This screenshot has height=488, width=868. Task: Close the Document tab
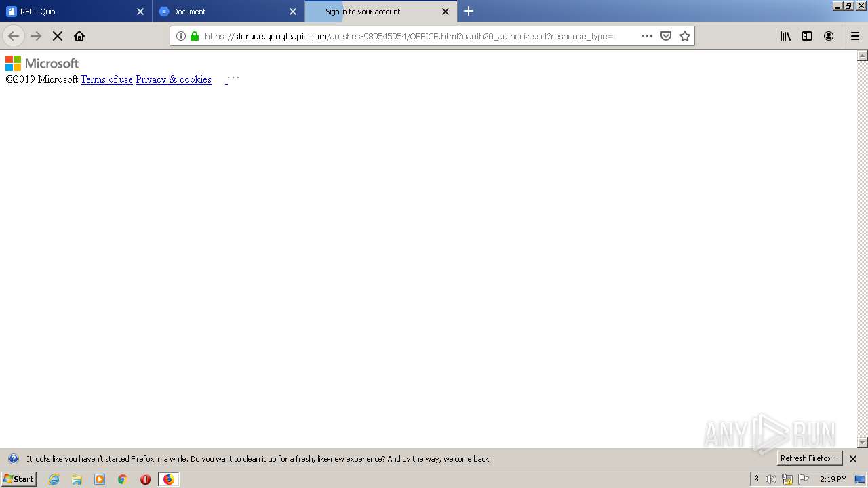293,12
